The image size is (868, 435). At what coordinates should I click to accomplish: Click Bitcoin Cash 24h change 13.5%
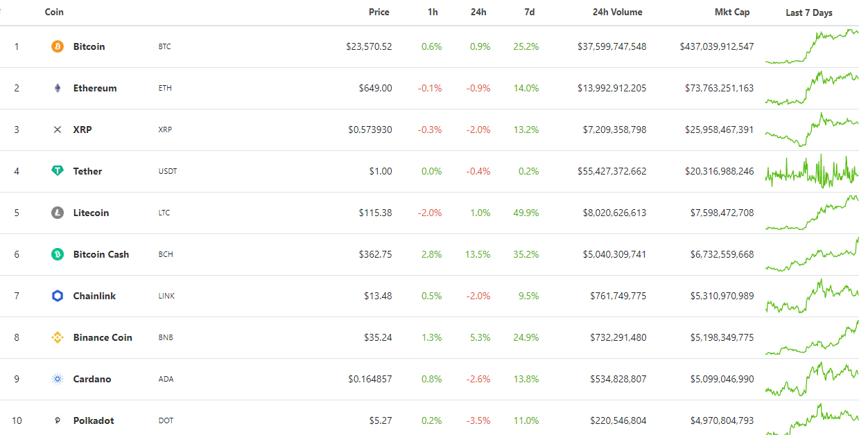[478, 254]
